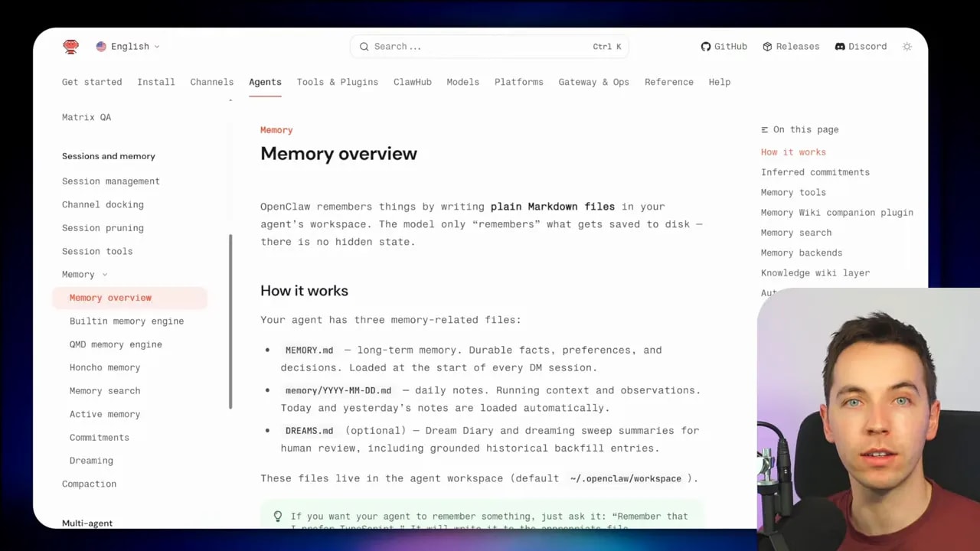
Task: Click the ~/.openclaw/workspace path text
Action: (x=626, y=478)
